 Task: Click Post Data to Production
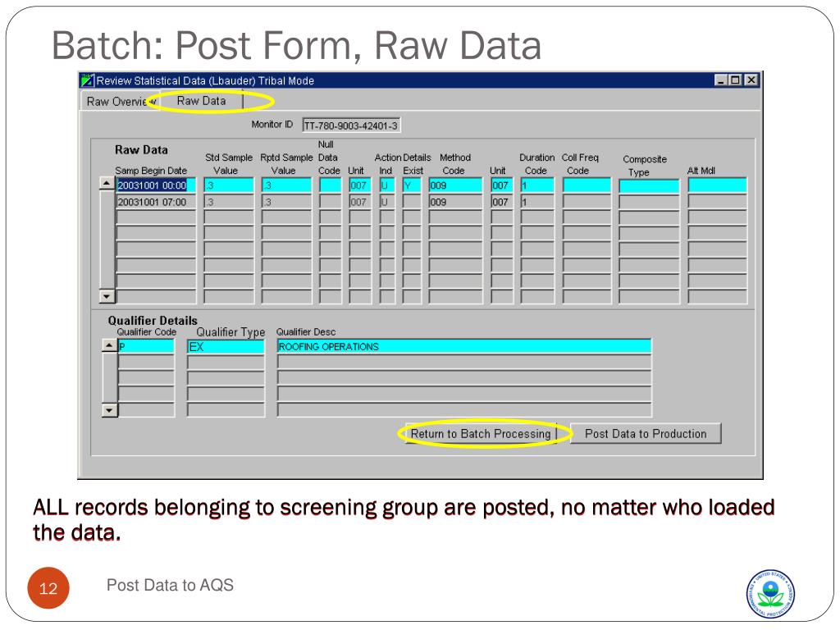(648, 433)
